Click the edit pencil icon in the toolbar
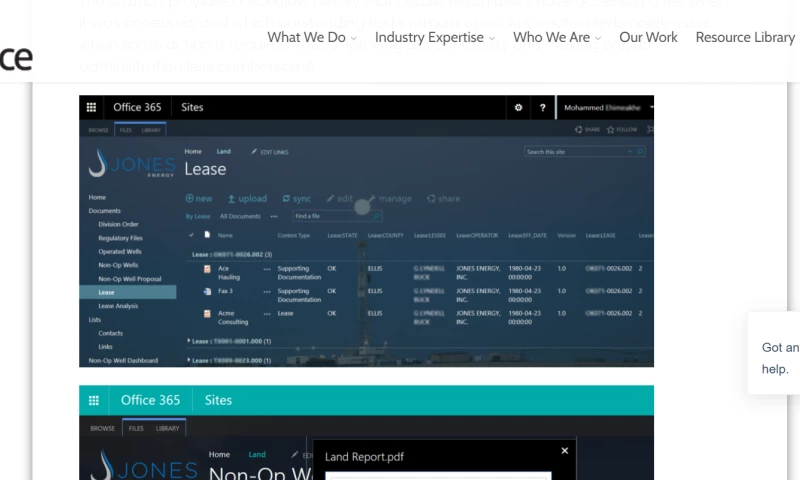This screenshot has height=480, width=800. (x=331, y=198)
